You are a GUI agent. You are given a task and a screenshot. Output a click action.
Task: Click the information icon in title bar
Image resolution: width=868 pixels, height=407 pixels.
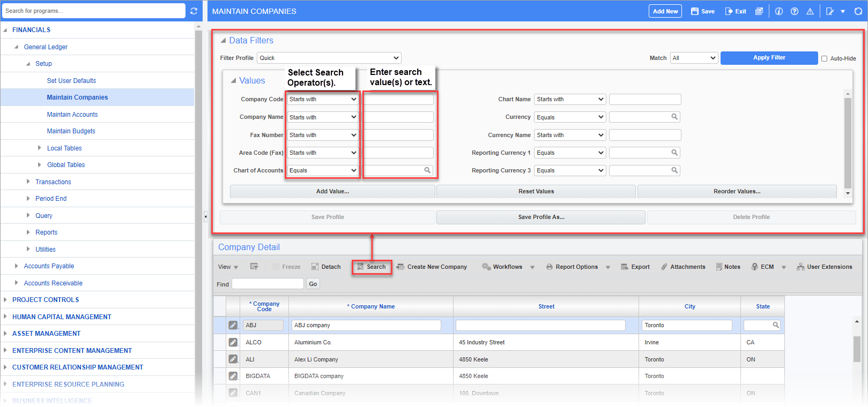[x=779, y=11]
